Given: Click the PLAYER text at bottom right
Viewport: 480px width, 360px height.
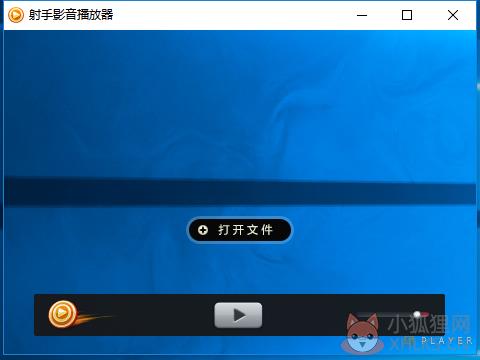Looking at the screenshot, I should tap(447, 341).
